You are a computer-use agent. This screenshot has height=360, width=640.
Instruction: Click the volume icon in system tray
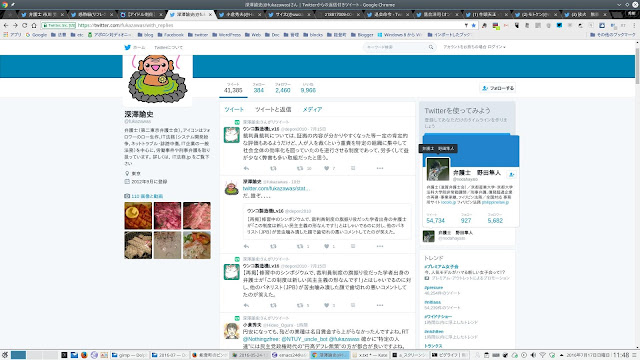click(x=533, y=355)
